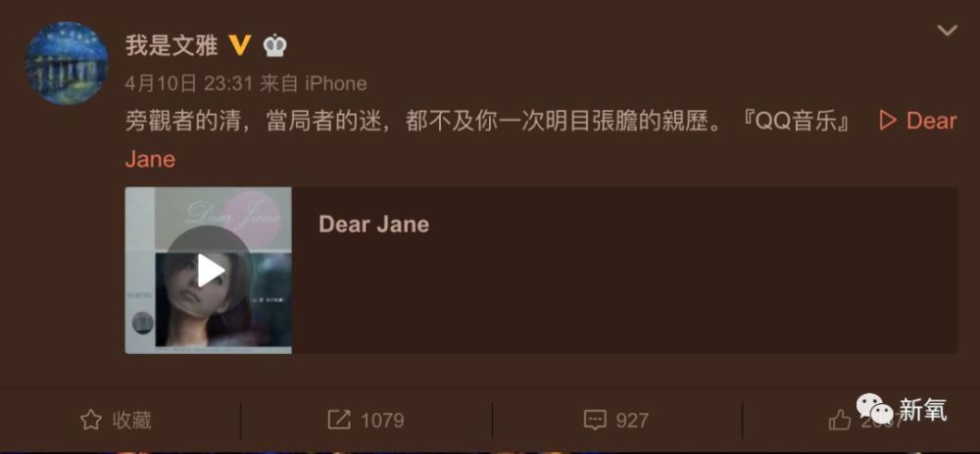Expand the post options chevron menu
The height and width of the screenshot is (454, 980).
[948, 30]
